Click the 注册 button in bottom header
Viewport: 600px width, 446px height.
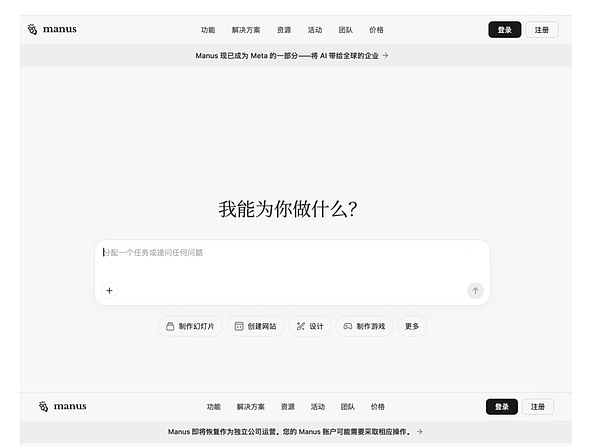(538, 407)
